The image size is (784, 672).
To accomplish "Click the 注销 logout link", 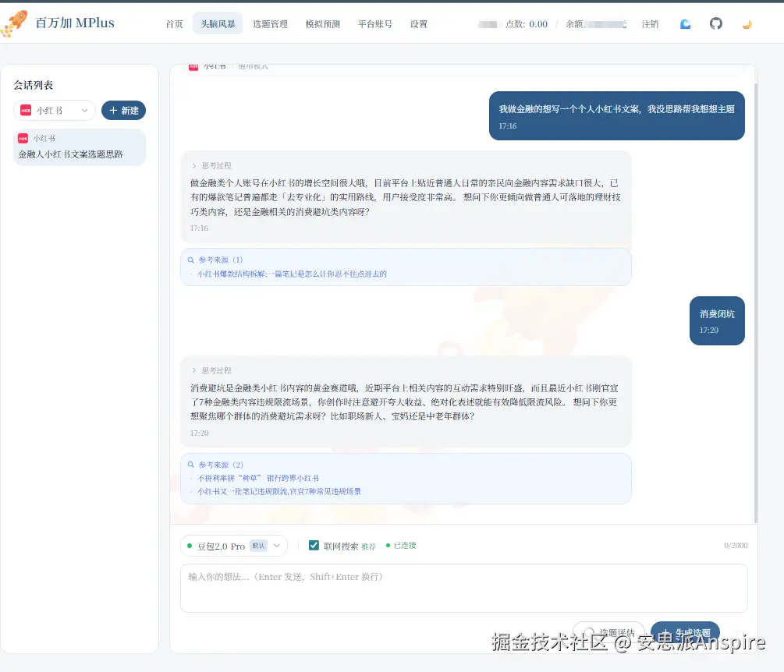I will coord(650,24).
